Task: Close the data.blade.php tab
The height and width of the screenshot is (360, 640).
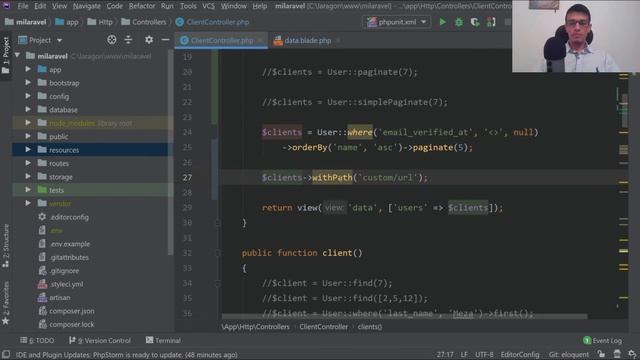Action: pos(338,40)
